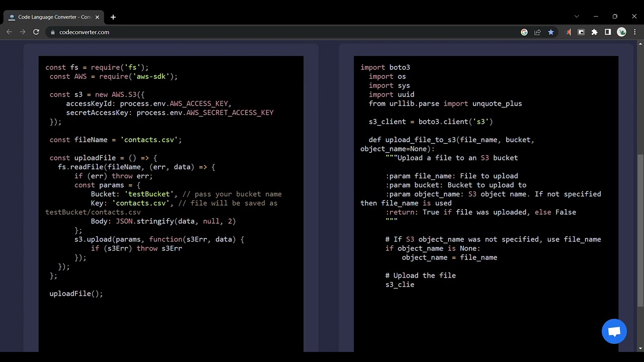Viewport: 644px width, 362px height.
Task: Open the orange megaphone extension
Action: (x=568, y=32)
